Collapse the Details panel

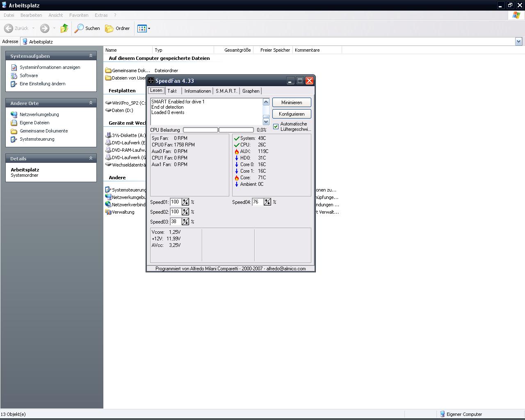click(x=91, y=158)
